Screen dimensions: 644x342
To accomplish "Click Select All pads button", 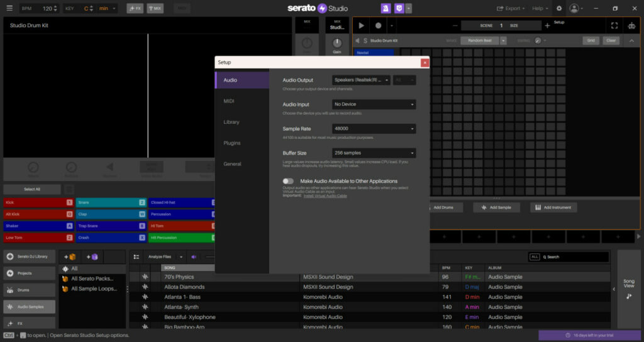I will point(32,189).
